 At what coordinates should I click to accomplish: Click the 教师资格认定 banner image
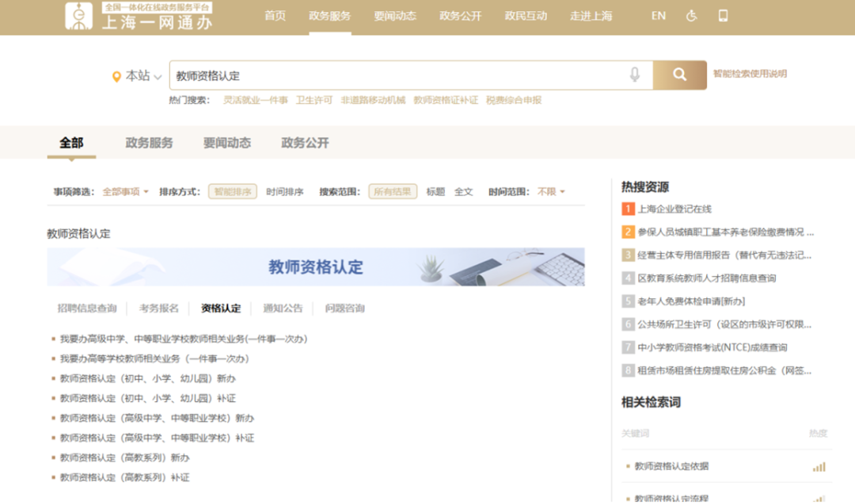pos(315,267)
